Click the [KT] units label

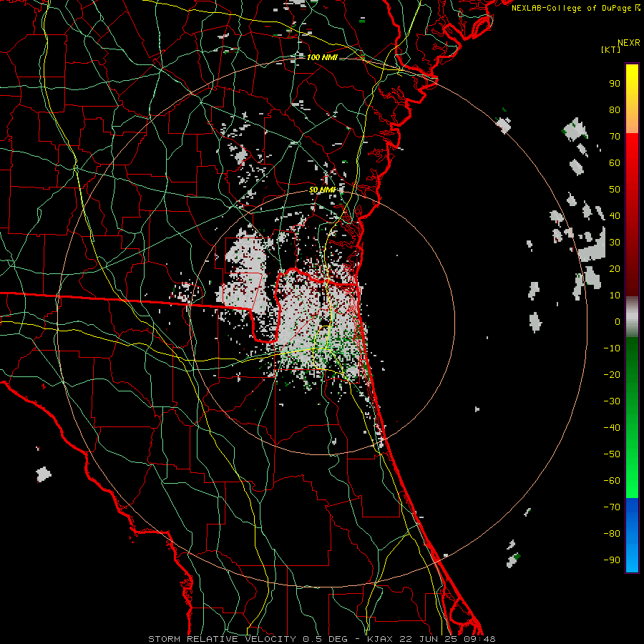pyautogui.click(x=610, y=49)
